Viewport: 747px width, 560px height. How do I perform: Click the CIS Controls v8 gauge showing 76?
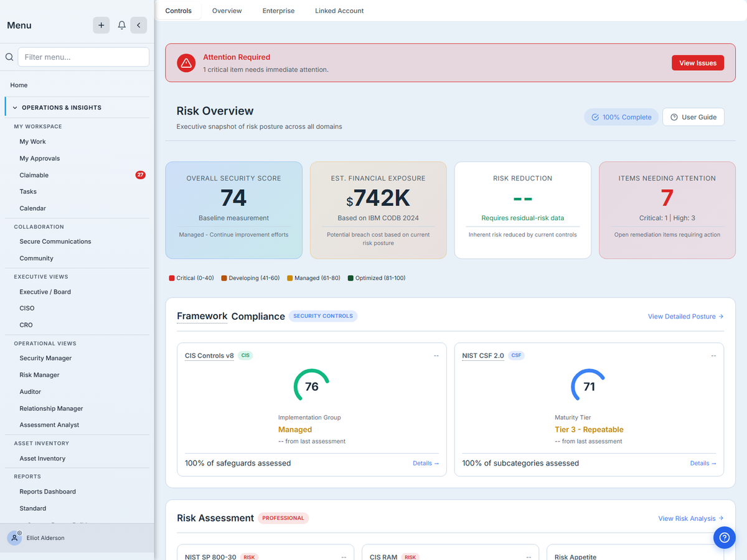click(x=311, y=386)
